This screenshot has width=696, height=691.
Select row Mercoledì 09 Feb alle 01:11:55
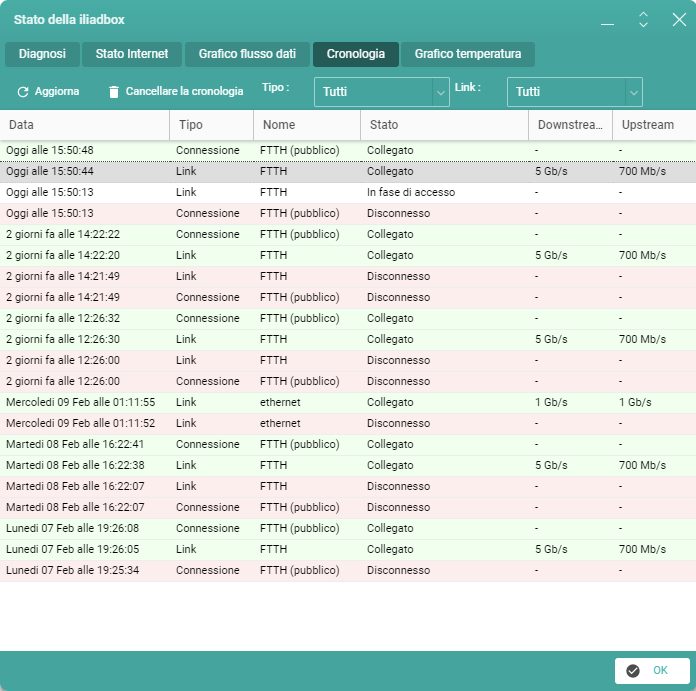348,402
